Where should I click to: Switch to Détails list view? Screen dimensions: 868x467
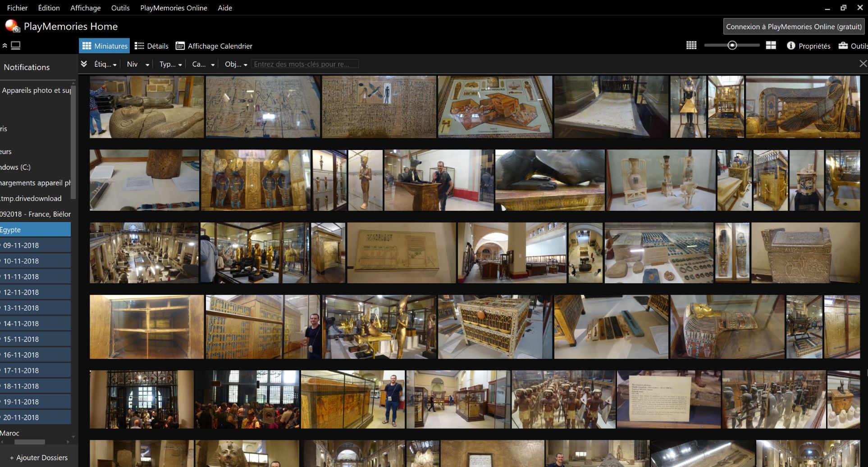tap(151, 46)
